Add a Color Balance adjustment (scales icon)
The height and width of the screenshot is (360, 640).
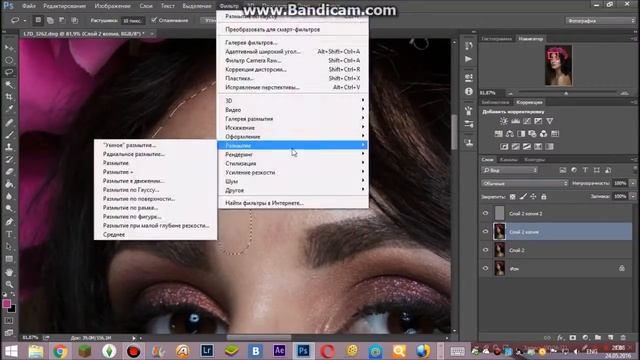point(509,133)
